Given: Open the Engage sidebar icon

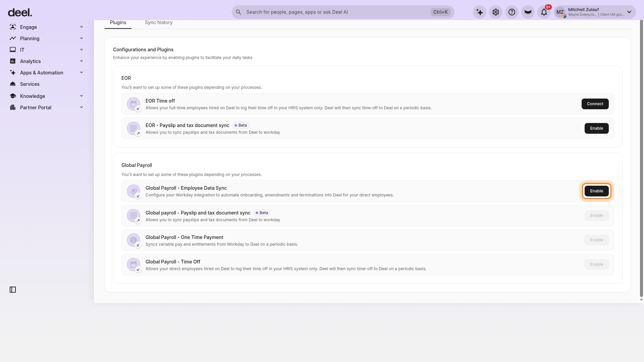Looking at the screenshot, I should (x=13, y=27).
